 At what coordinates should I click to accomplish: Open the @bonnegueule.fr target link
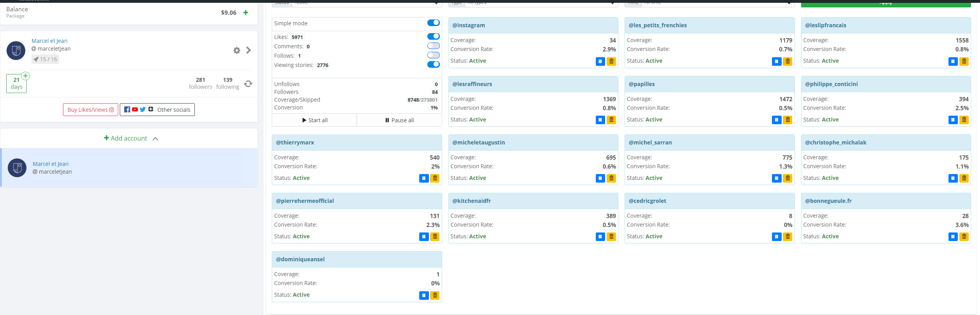[x=828, y=201]
